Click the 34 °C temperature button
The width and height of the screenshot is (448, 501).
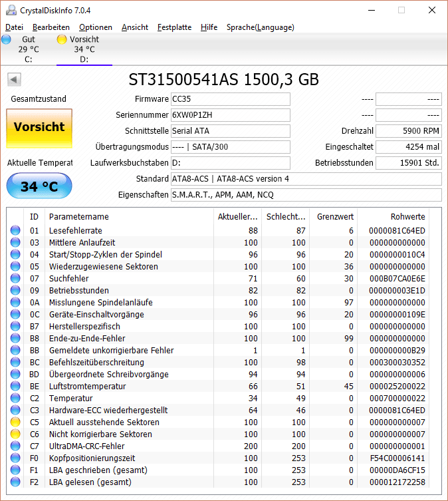(39, 186)
